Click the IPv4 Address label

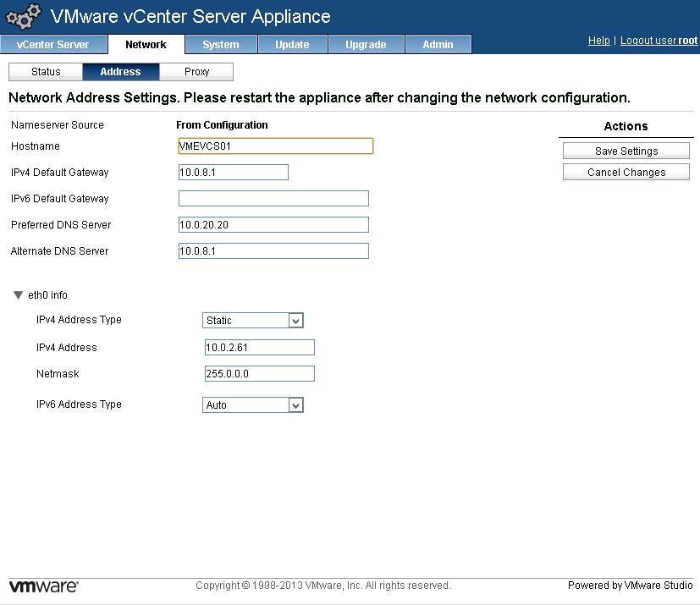point(67,348)
